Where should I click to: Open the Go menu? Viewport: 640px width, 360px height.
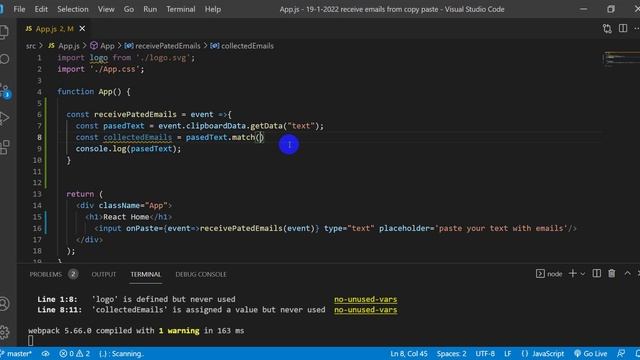pyautogui.click(x=129, y=9)
